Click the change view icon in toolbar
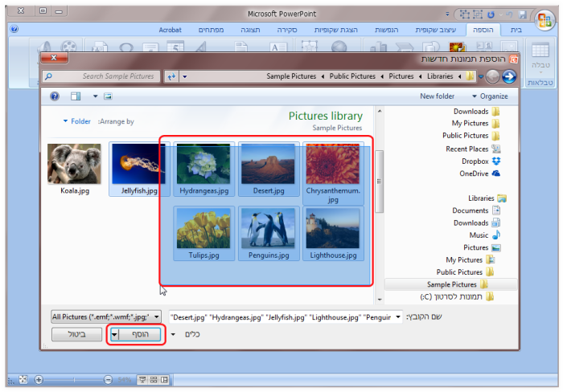The height and width of the screenshot is (392, 563). coord(107,96)
